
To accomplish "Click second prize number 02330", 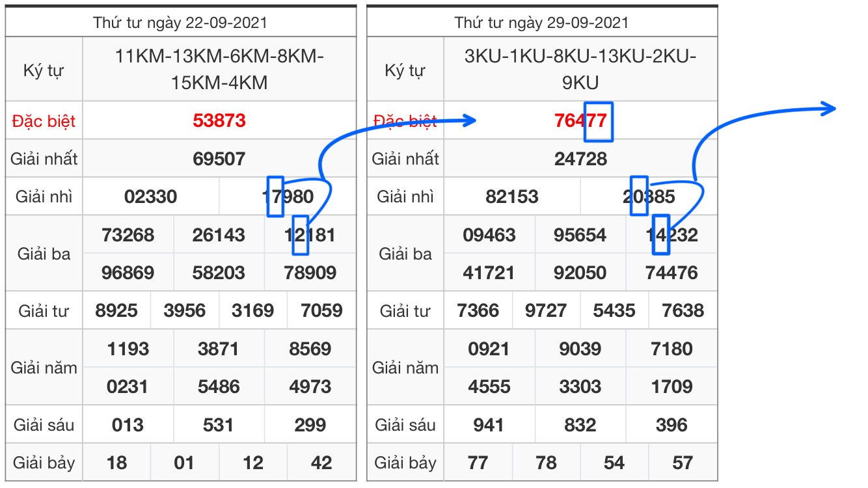I will (150, 197).
